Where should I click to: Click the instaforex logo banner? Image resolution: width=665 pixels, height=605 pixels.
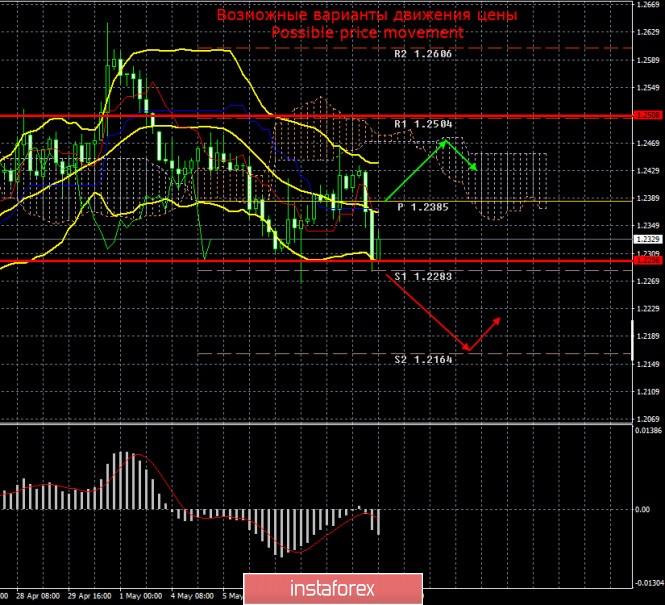(x=333, y=588)
